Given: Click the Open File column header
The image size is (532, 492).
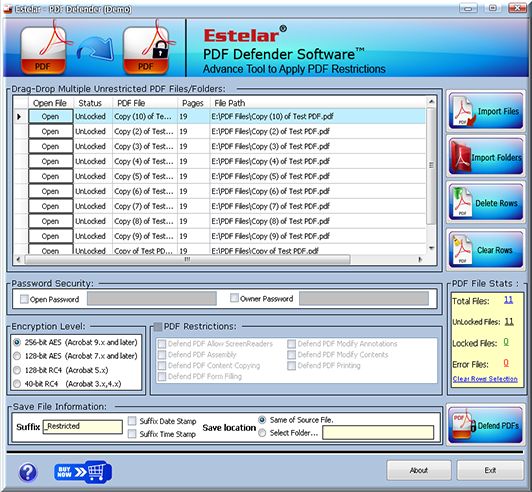Looking at the screenshot, I should (51, 103).
